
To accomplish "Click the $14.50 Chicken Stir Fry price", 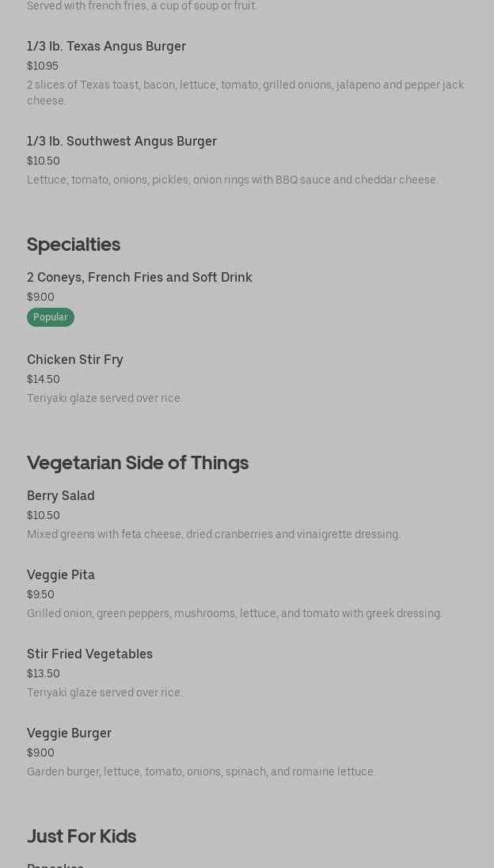I will pyautogui.click(x=44, y=380).
